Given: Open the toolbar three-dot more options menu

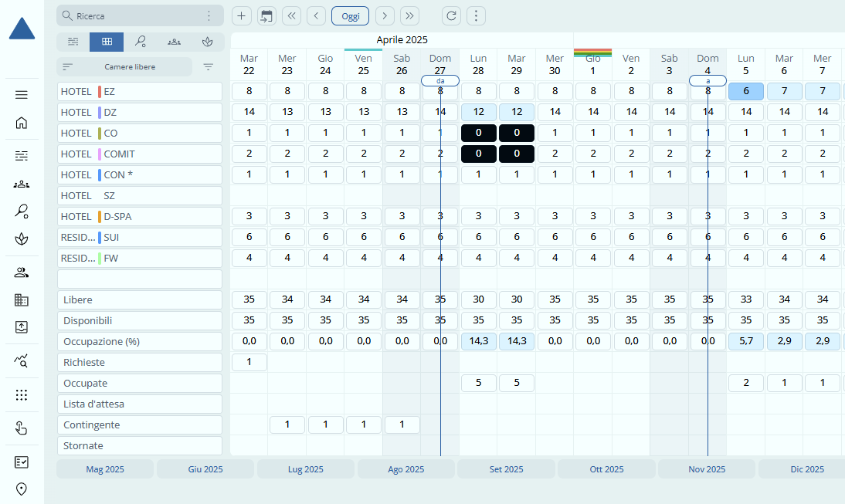Looking at the screenshot, I should coord(477,15).
